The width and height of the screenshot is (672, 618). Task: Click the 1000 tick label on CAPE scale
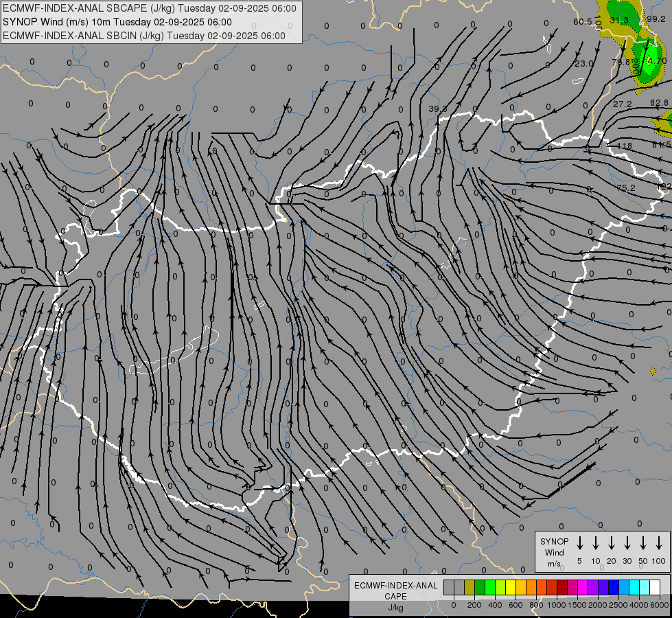556,605
